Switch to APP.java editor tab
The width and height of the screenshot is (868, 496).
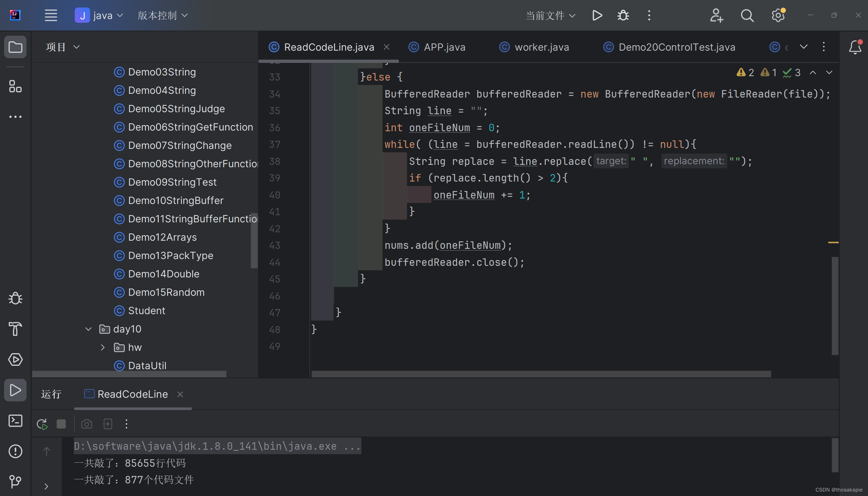[x=437, y=47]
